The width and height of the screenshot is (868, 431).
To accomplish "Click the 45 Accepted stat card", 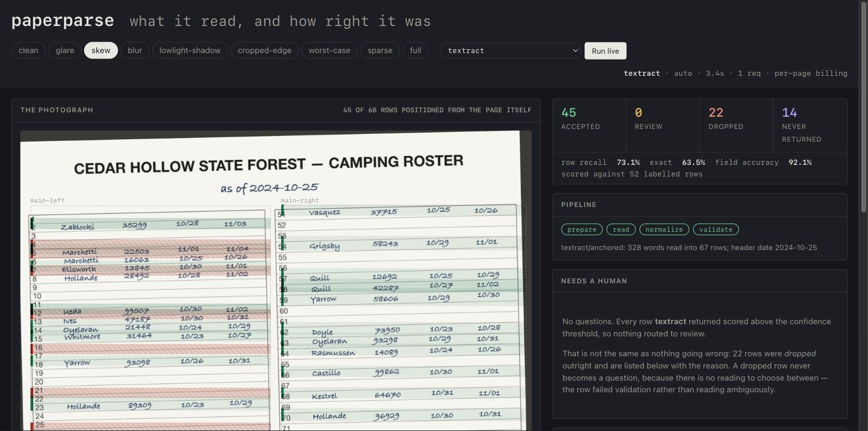I will click(x=589, y=126).
